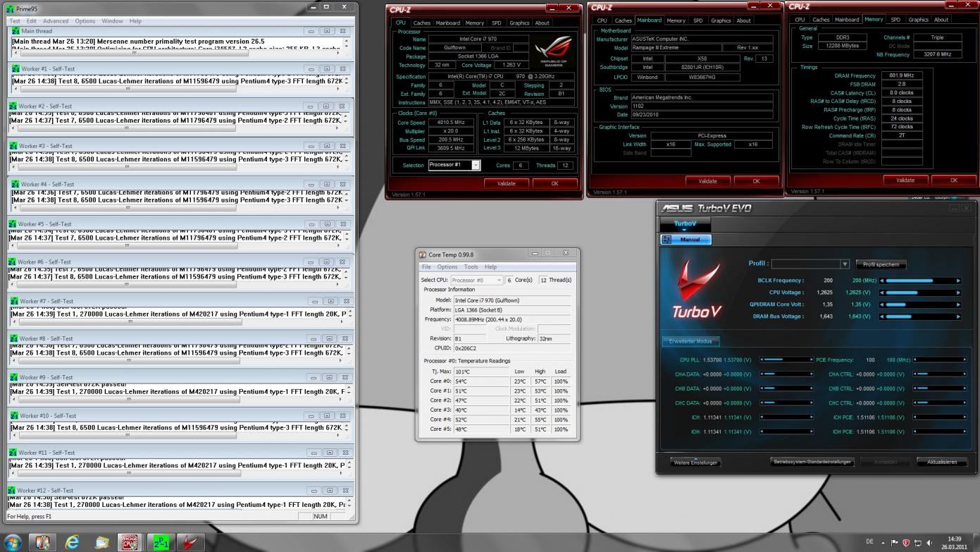Select the TurboV tab in TurboV EVO
This screenshot has height=552, width=980.
coord(686,223)
